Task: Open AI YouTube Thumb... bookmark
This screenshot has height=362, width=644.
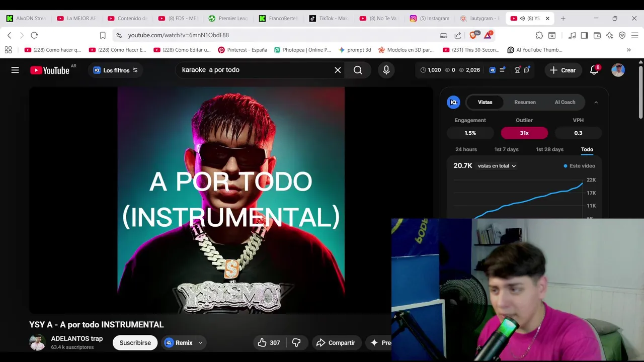Action: pos(535,50)
